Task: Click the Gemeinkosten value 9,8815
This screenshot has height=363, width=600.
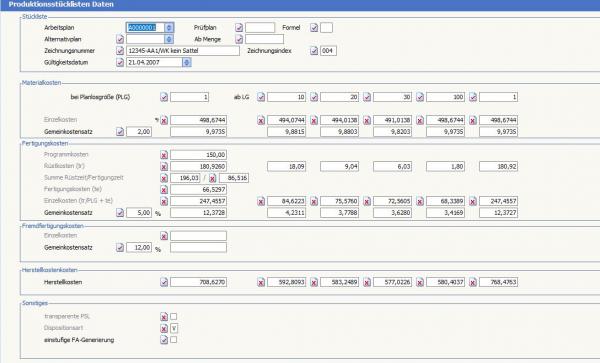Action: click(x=287, y=132)
